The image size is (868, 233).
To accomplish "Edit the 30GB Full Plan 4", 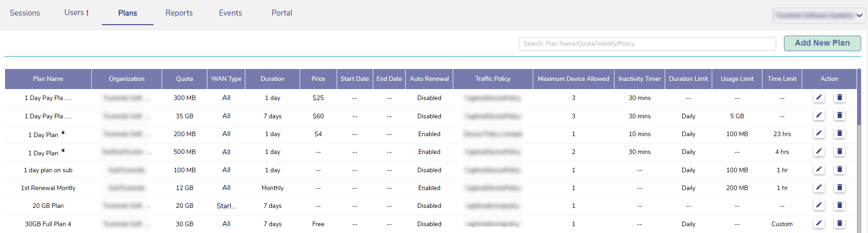I will (819, 223).
